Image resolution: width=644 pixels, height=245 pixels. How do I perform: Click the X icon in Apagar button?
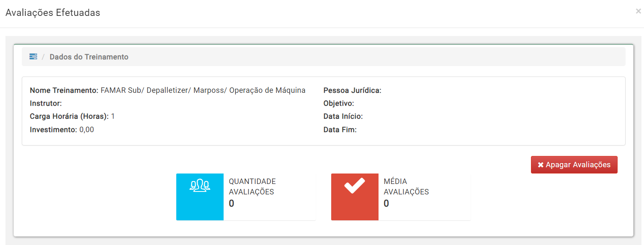coord(541,165)
